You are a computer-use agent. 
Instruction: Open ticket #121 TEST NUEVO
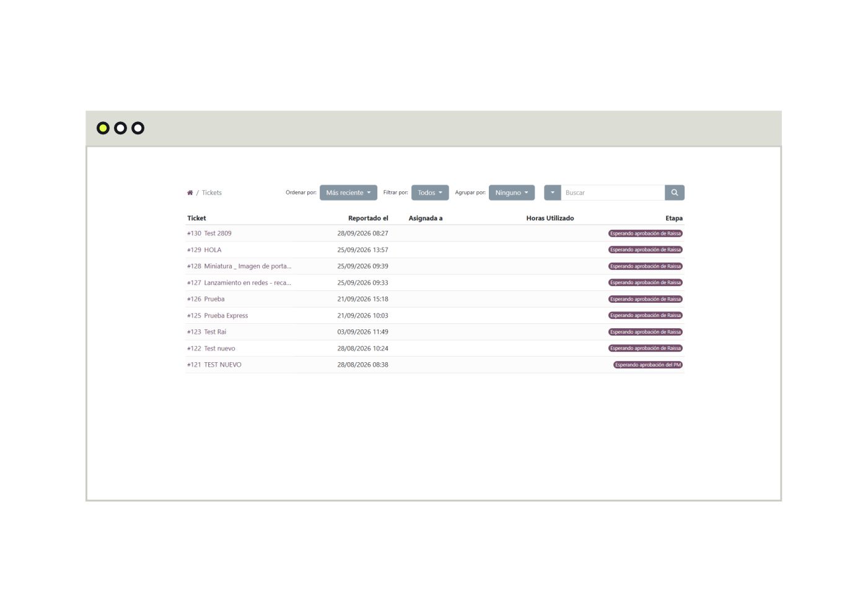click(214, 365)
